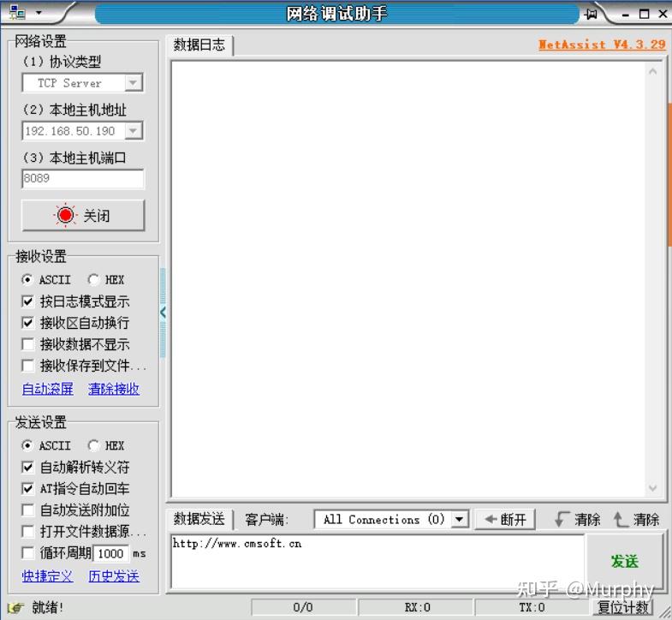Click the green 发送 send button
Viewport: 672px width, 620px height.
624,561
